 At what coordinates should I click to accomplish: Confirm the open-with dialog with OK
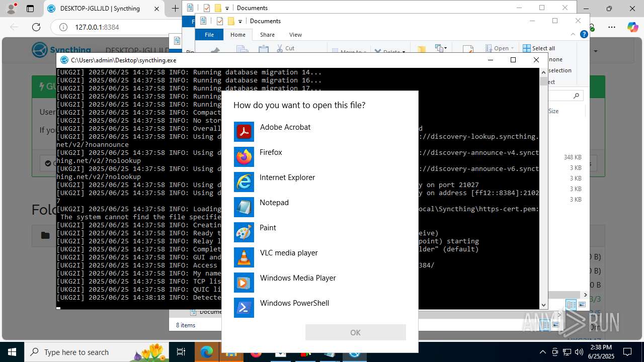[x=355, y=332]
